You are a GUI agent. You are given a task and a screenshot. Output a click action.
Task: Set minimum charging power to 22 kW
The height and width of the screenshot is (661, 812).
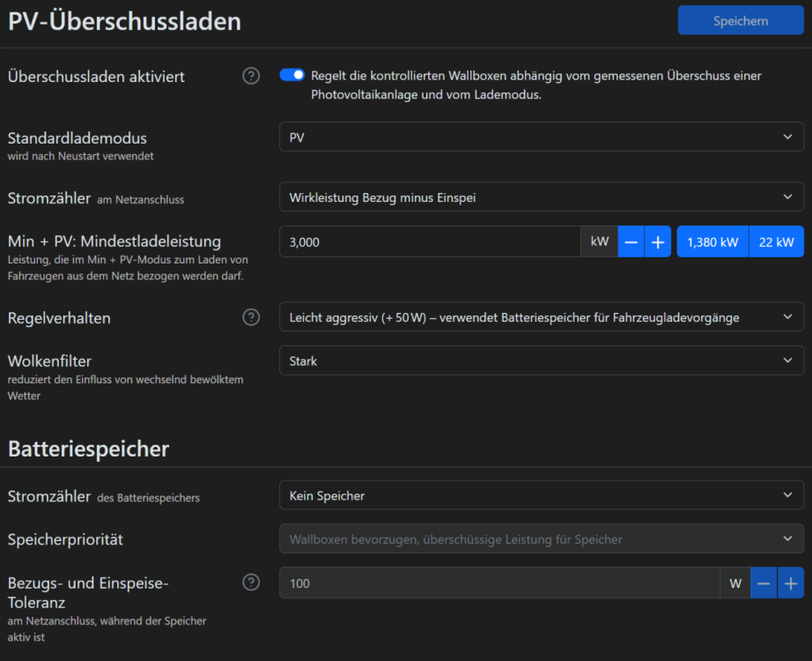776,241
